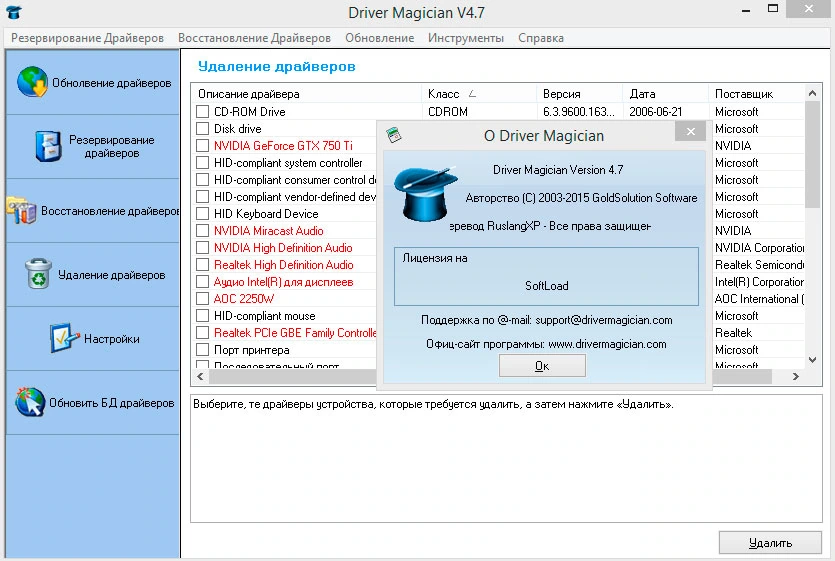Open the Резервирование Драйверов menu
Screen dimensions: 835x561
[87, 38]
